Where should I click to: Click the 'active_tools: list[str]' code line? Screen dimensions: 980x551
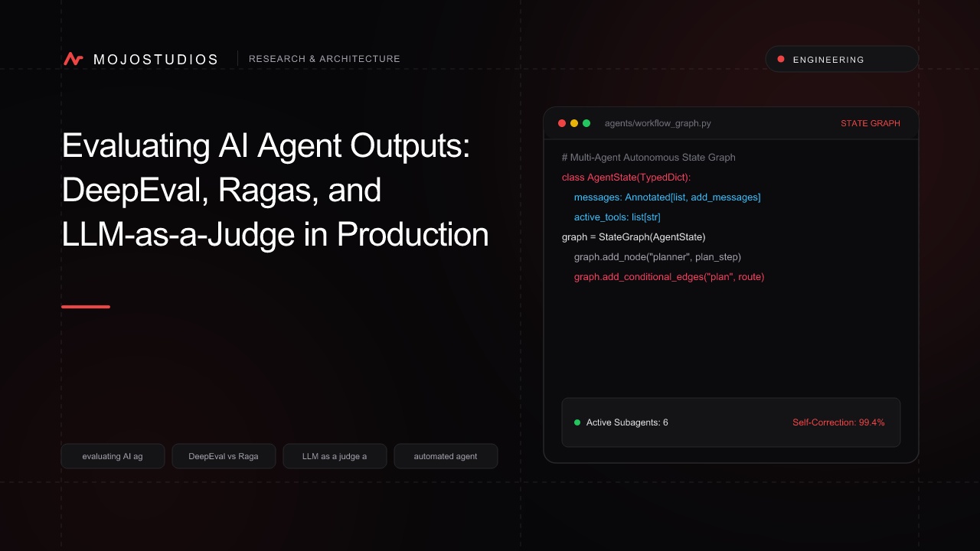click(x=617, y=217)
